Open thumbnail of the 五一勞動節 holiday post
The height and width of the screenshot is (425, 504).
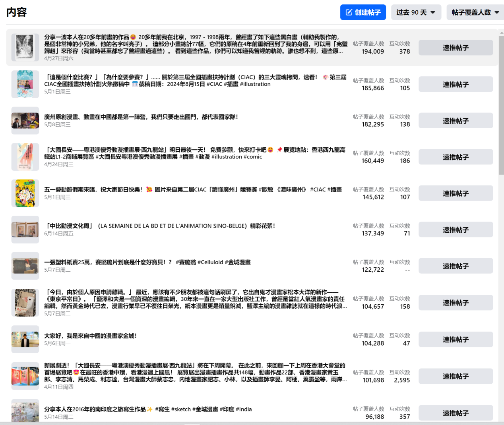click(x=25, y=193)
